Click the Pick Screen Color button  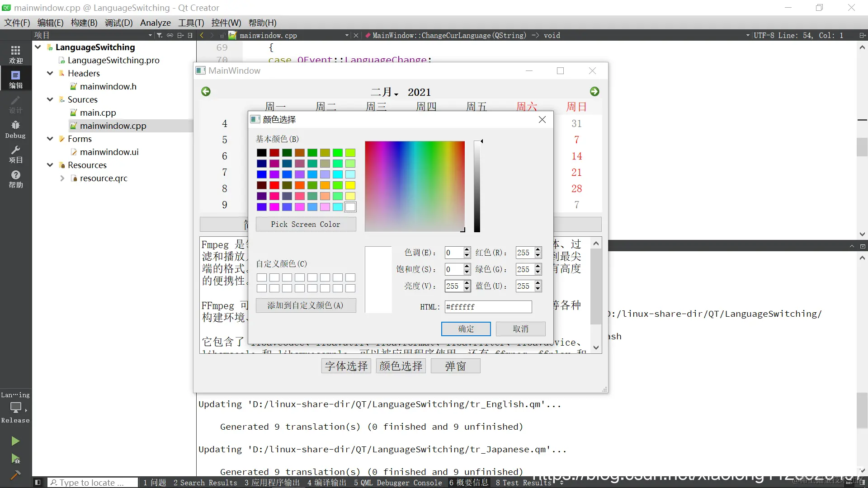coord(306,224)
